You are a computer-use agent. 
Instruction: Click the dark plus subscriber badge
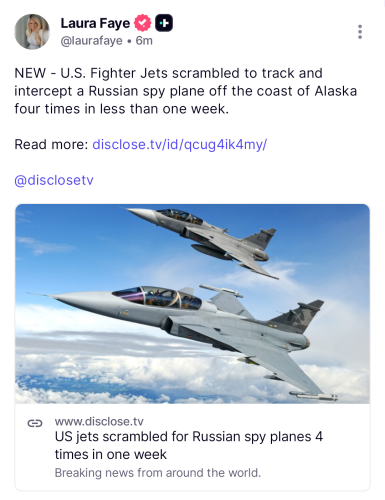(164, 23)
